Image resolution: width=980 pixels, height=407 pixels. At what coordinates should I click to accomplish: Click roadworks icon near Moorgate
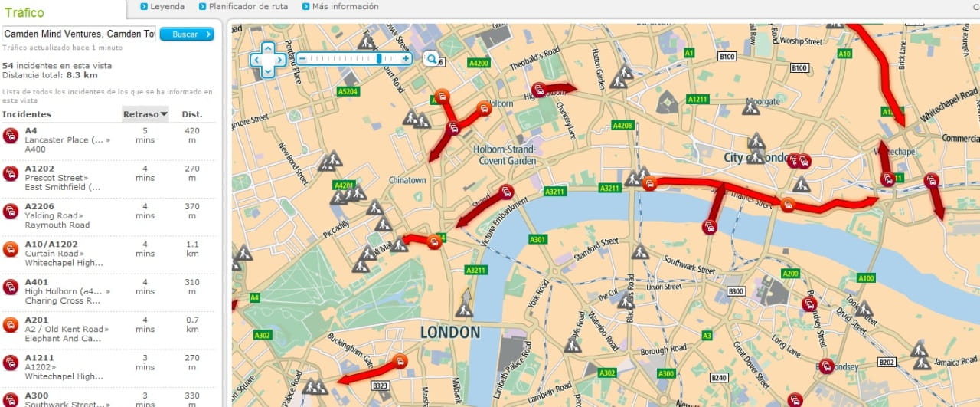coord(750,107)
